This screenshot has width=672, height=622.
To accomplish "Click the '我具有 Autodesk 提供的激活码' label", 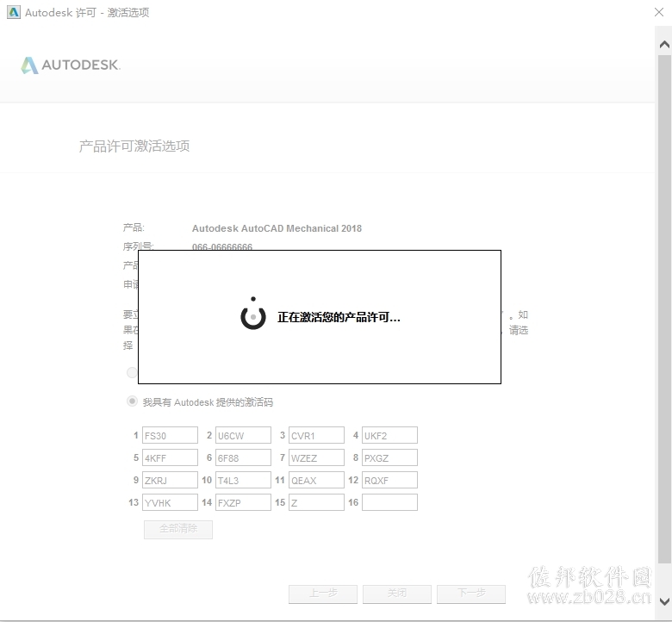I will point(208,402).
